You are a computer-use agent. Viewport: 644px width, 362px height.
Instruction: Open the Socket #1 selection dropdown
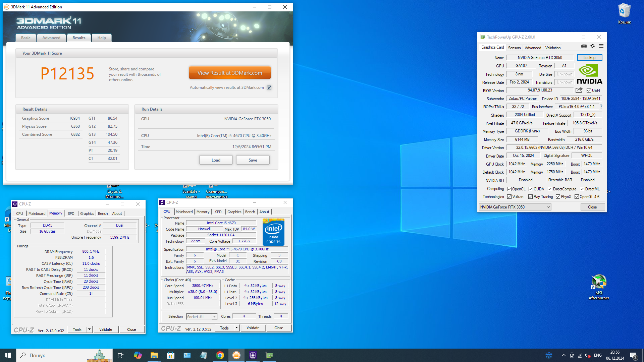pos(202,316)
